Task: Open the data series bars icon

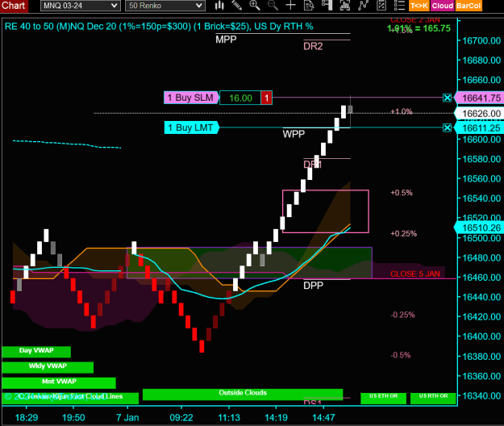Action: point(345,6)
